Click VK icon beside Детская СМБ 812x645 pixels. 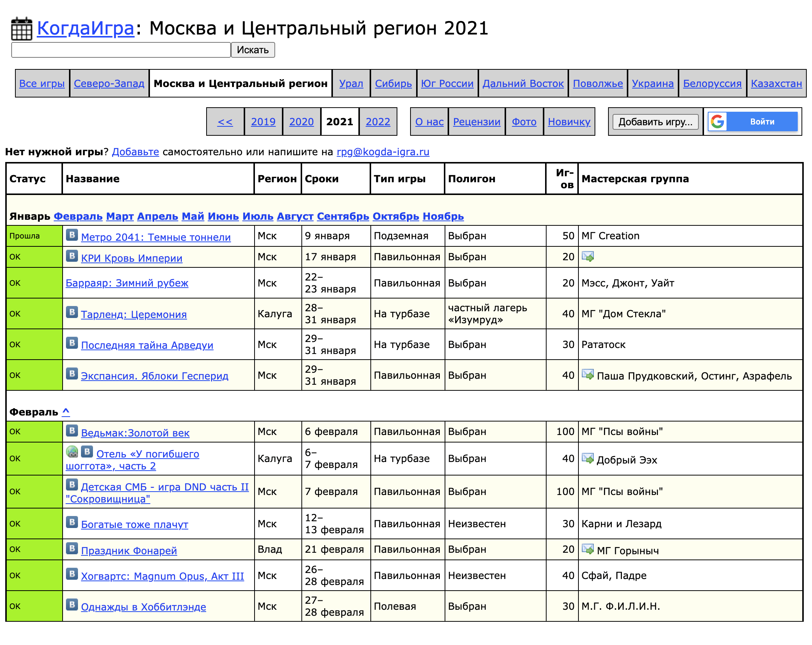[x=72, y=484]
